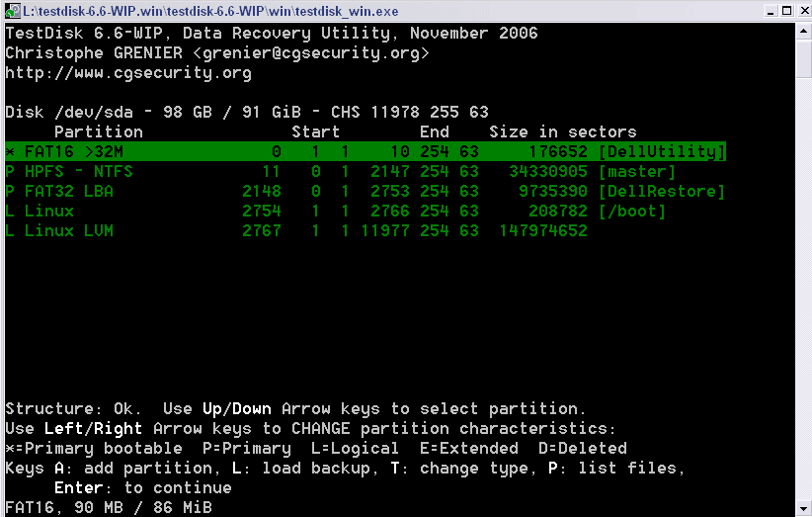Image resolution: width=812 pixels, height=517 pixels.
Task: Select the FAT16 >32M partition row
Action: click(x=365, y=151)
